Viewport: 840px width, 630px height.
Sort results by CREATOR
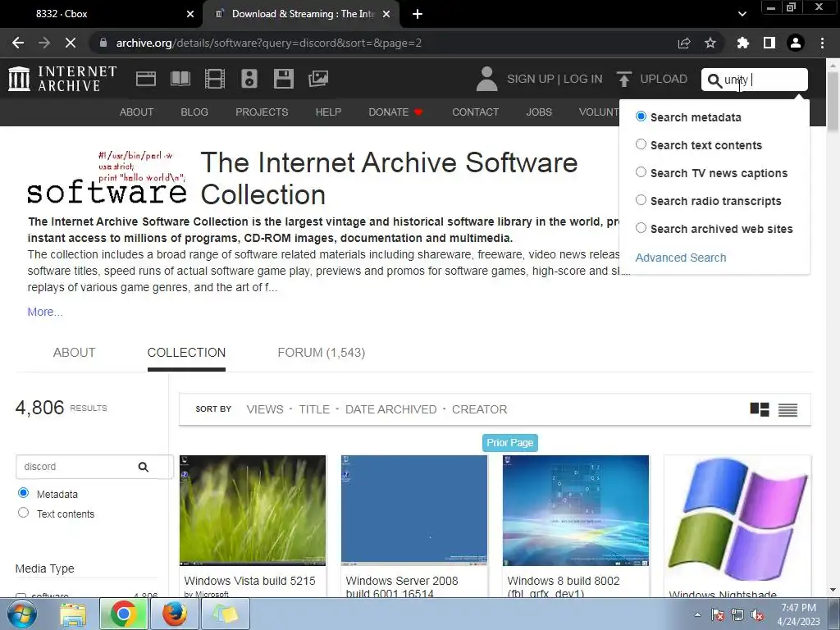pyautogui.click(x=479, y=409)
